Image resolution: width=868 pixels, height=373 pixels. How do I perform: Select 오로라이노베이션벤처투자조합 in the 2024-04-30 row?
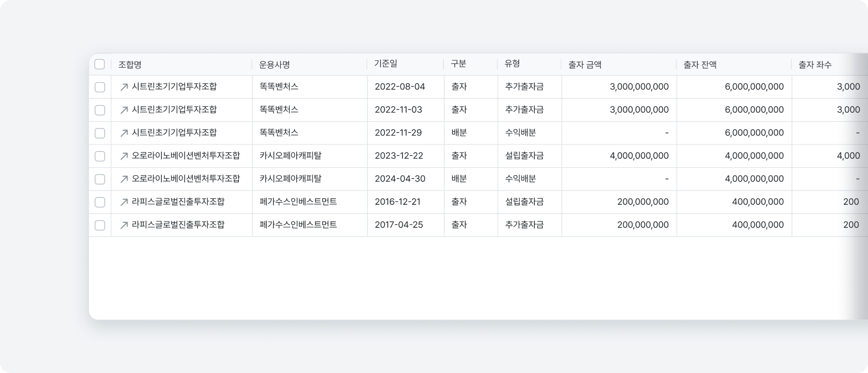tap(186, 178)
